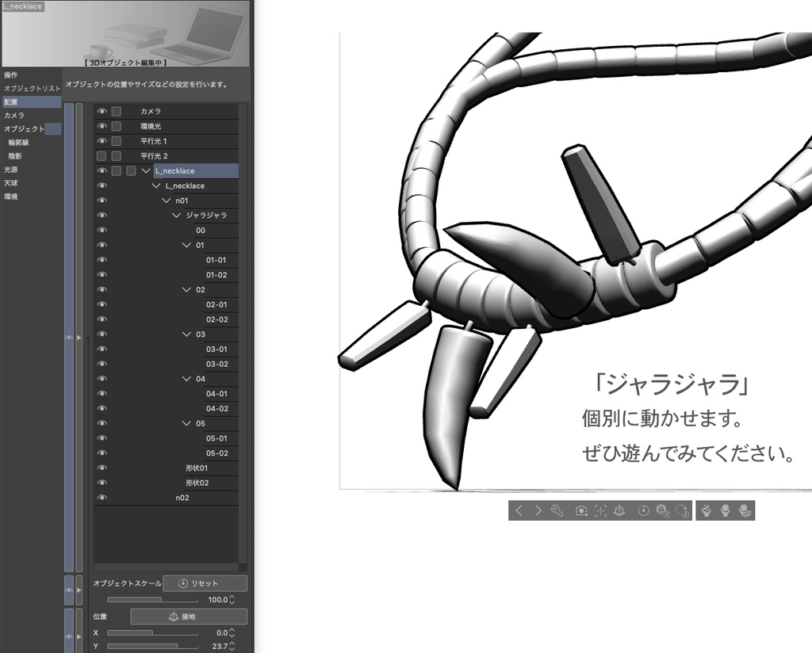
Task: Click the object-to-camera fit icon in the toolbar
Action: click(x=619, y=510)
